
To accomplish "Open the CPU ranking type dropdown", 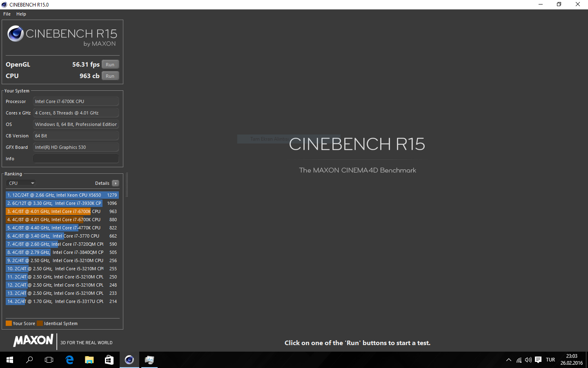I will pyautogui.click(x=21, y=183).
